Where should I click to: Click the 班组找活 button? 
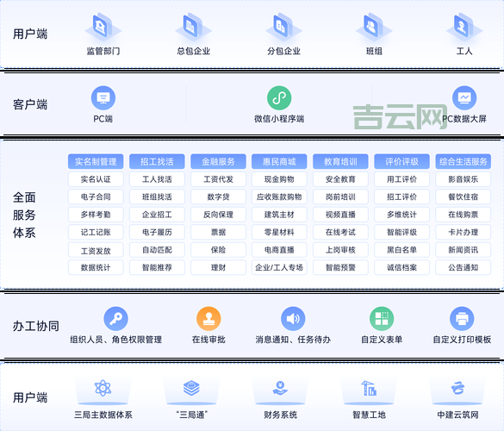pyautogui.click(x=157, y=197)
